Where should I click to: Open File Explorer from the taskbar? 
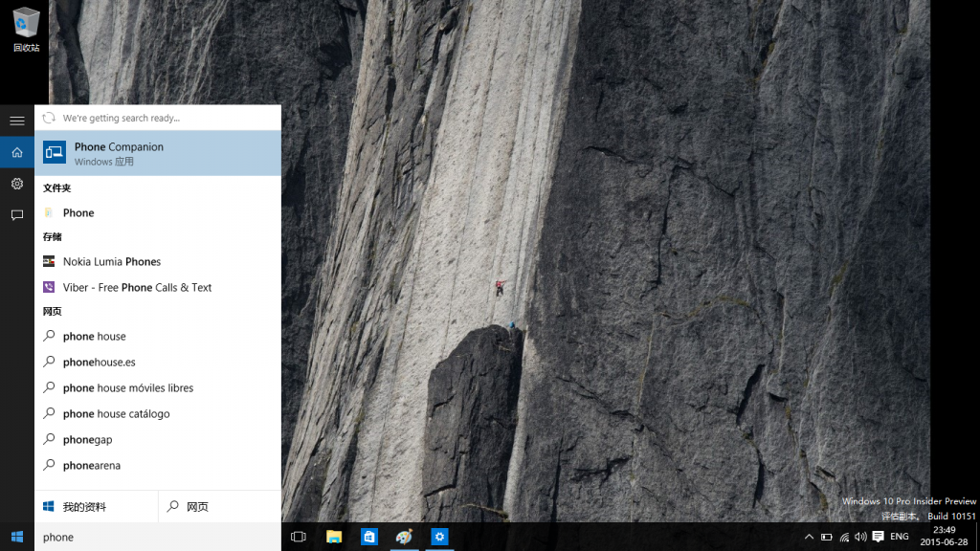(334, 537)
